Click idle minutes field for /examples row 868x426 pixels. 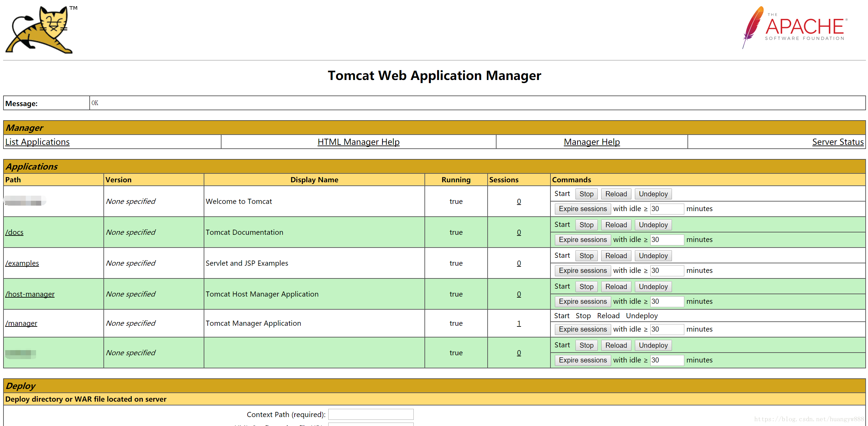tap(667, 270)
